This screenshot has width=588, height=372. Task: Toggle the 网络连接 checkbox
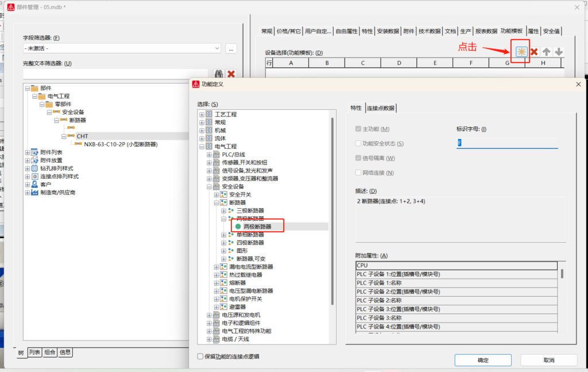click(x=359, y=173)
